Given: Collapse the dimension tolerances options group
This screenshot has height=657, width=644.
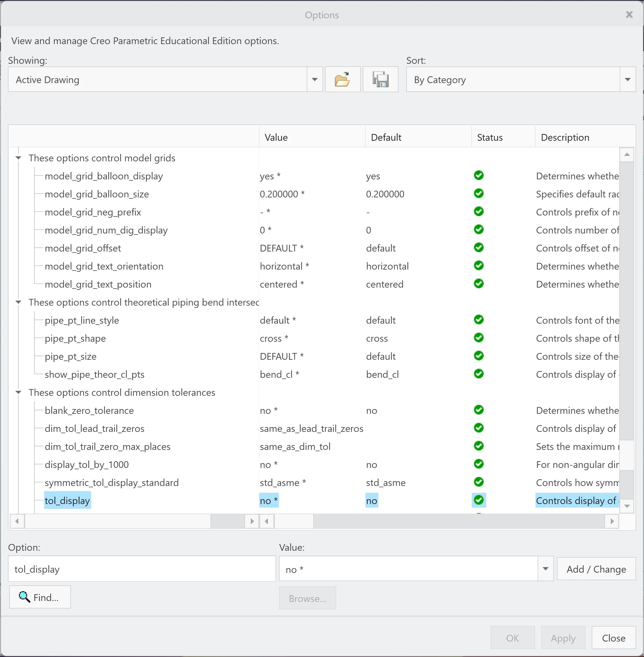Looking at the screenshot, I should [x=19, y=393].
